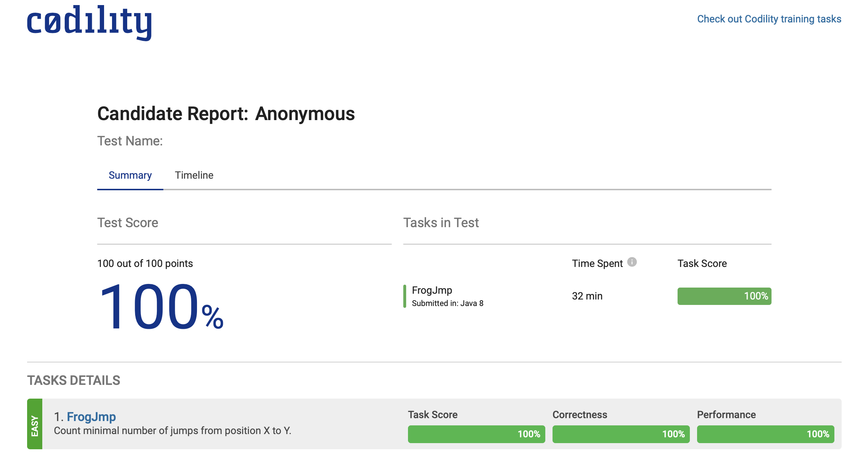Click the Test Name label
The image size is (868, 463).
pyautogui.click(x=130, y=141)
